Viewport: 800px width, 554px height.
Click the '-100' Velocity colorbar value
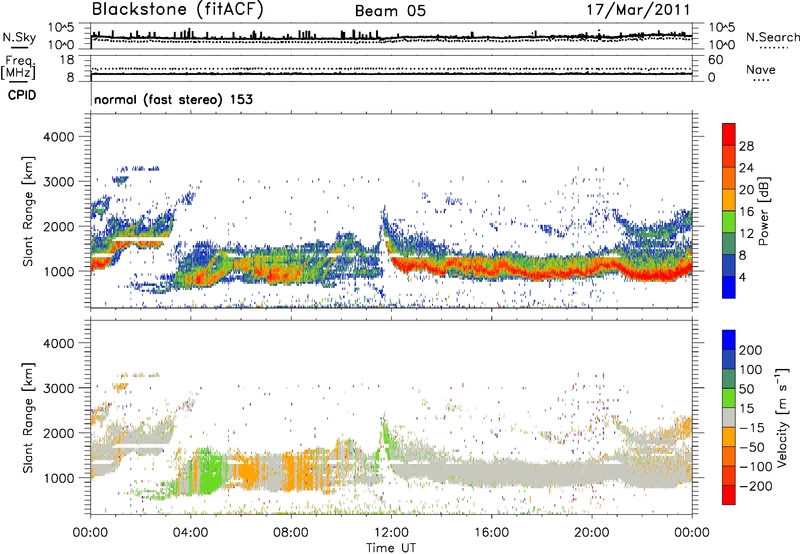(x=755, y=466)
